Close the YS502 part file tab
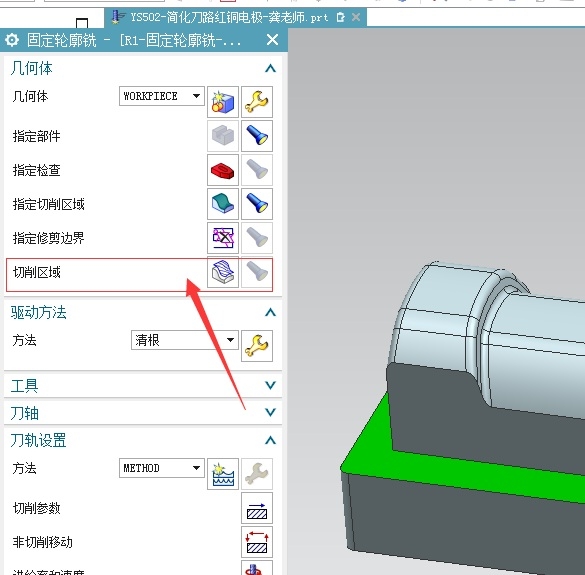585x575 pixels. 356,17
